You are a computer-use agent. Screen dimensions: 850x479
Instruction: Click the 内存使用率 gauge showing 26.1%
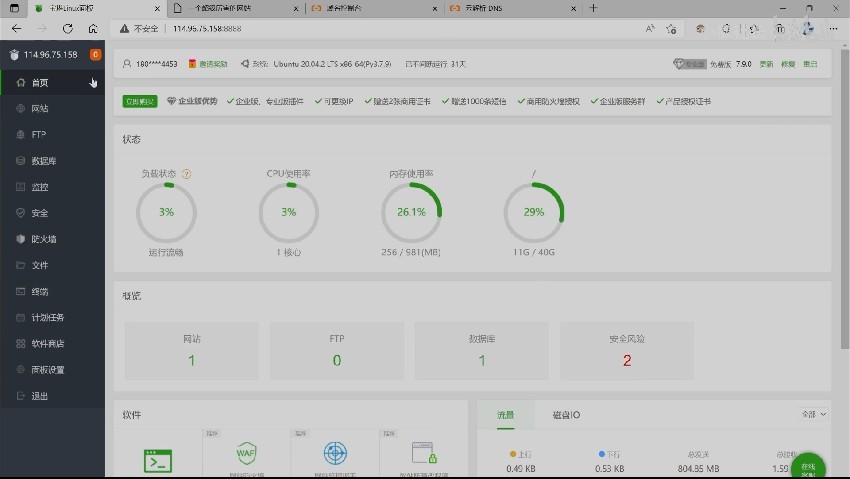point(411,212)
